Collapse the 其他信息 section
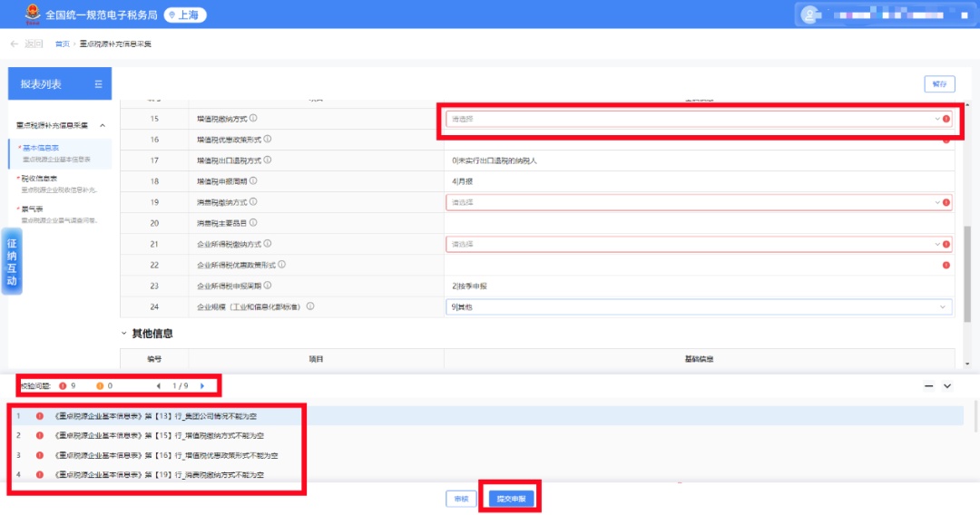 (x=124, y=334)
